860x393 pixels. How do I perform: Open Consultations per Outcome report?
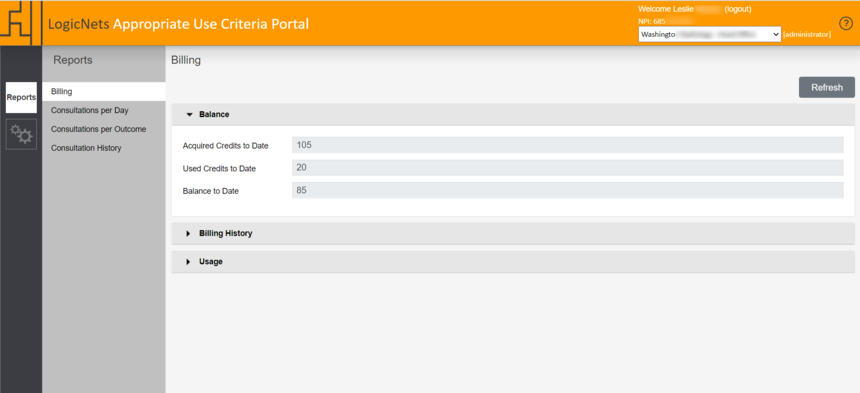tap(98, 129)
